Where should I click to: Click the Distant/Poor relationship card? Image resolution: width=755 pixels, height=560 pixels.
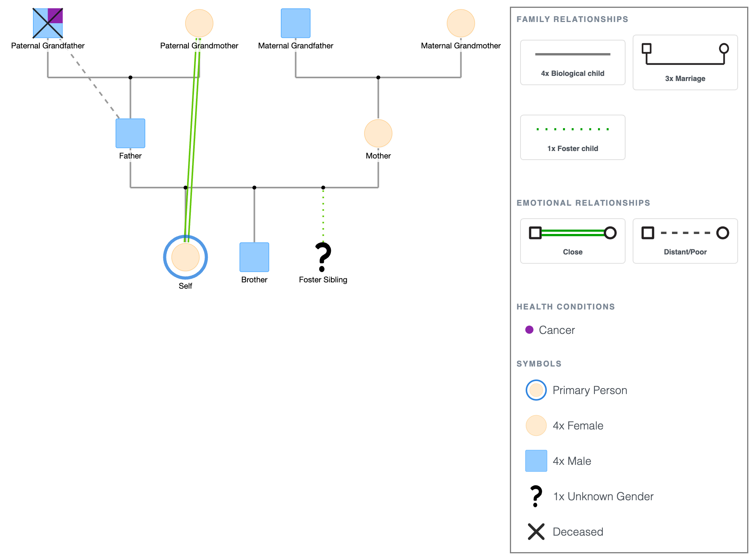pyautogui.click(x=685, y=241)
